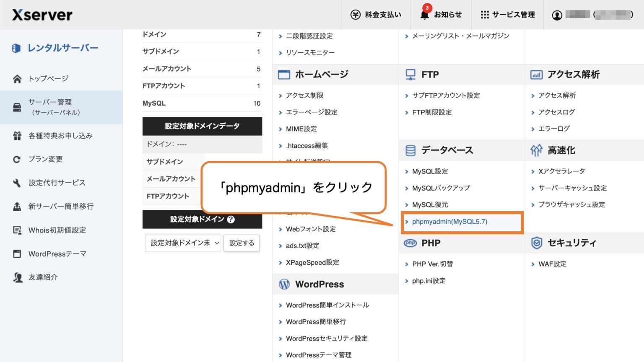
Task: Click the account profile icon
Action: (x=558, y=14)
